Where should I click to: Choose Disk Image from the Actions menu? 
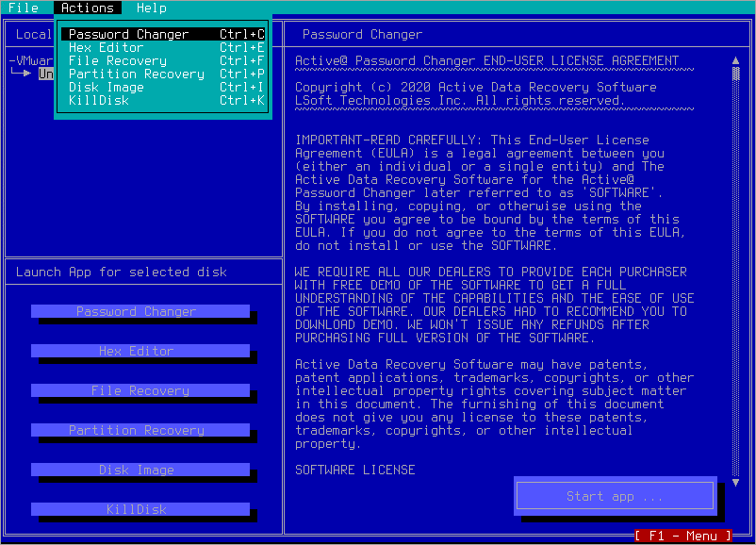[163, 88]
